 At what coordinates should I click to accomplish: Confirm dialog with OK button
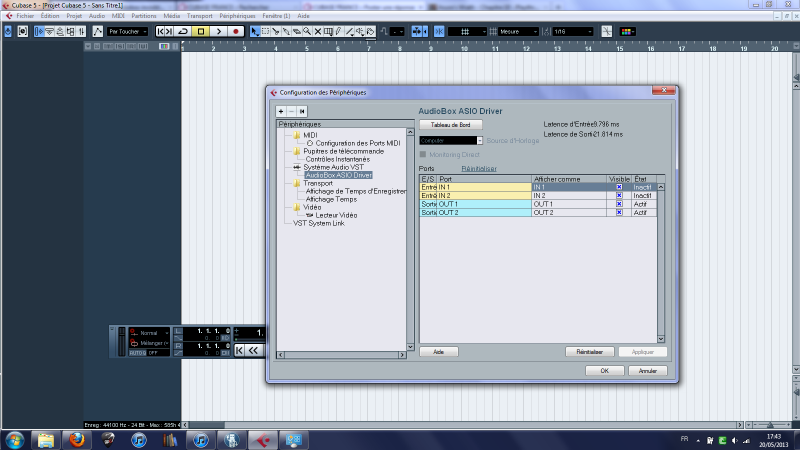tap(605, 371)
